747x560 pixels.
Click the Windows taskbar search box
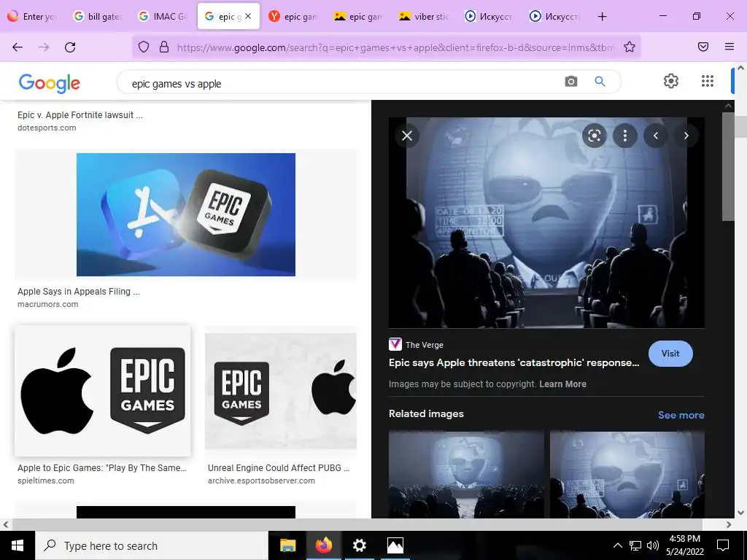point(152,545)
